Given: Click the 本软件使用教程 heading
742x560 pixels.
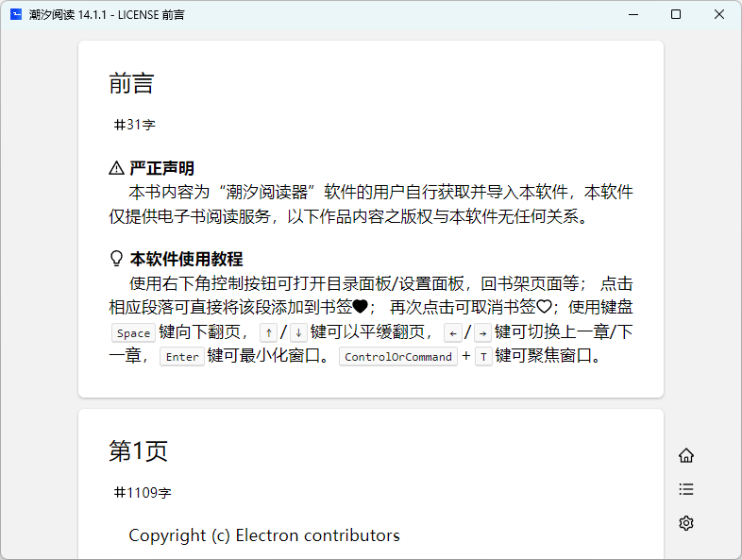Looking at the screenshot, I should tap(186, 259).
